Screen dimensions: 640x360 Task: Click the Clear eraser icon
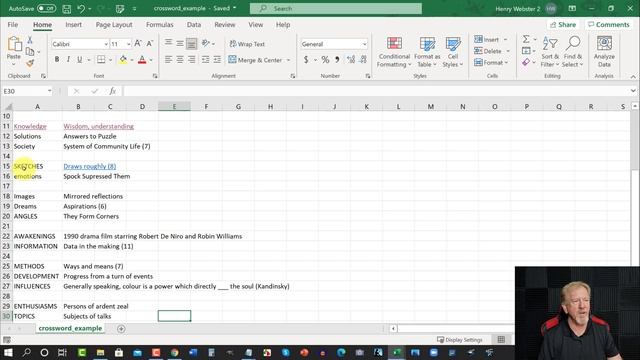(x=526, y=62)
